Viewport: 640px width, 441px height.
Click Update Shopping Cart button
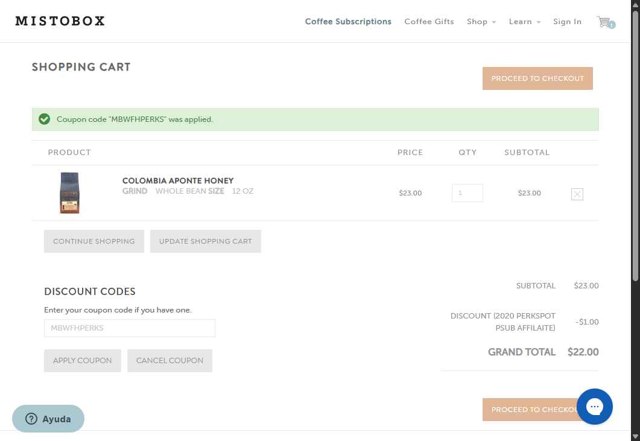tap(205, 241)
